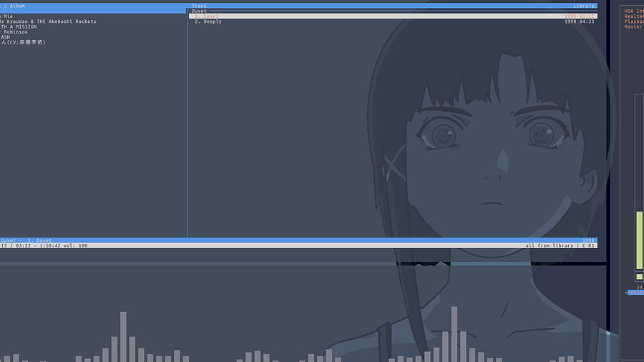Screen dimensions: 644x362
Task: Click the "HDA" card line in mixer window
Action: 634,11
